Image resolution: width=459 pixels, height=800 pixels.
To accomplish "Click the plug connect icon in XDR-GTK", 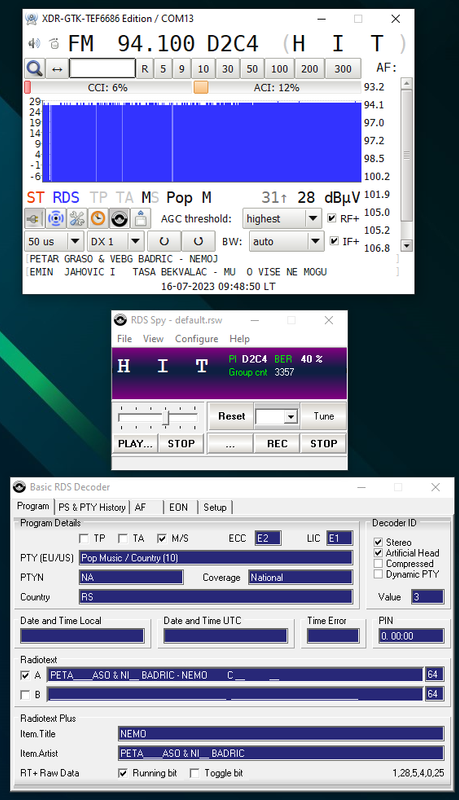I will click(x=34, y=219).
